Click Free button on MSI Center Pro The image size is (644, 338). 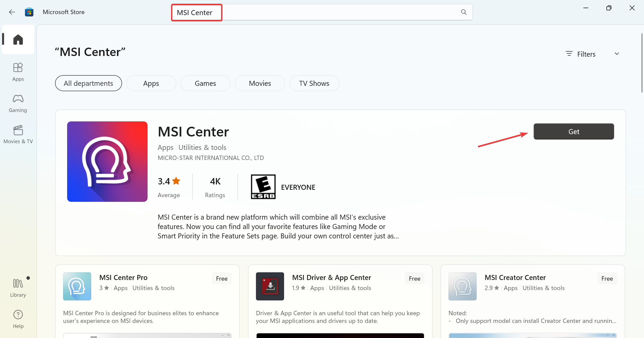pyautogui.click(x=222, y=278)
